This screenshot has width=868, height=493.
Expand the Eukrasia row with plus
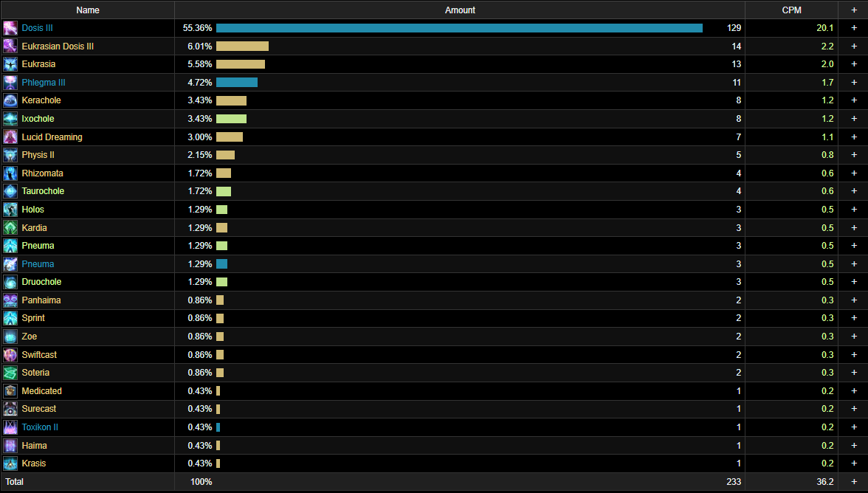(x=853, y=64)
